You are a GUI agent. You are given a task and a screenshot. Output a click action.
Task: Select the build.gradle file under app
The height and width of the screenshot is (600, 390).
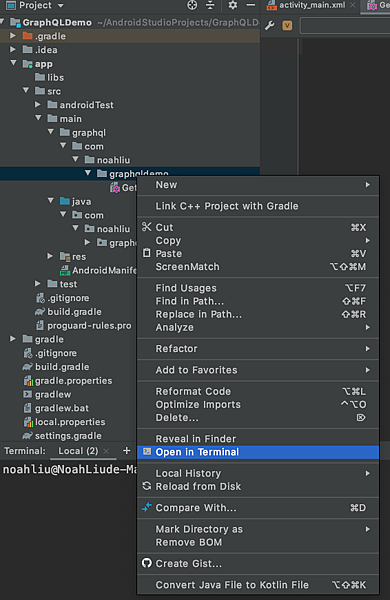tap(74, 311)
